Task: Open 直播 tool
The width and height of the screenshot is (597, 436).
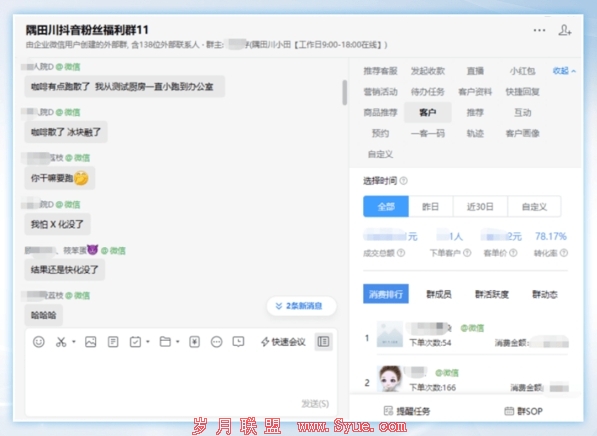Action: coord(475,71)
